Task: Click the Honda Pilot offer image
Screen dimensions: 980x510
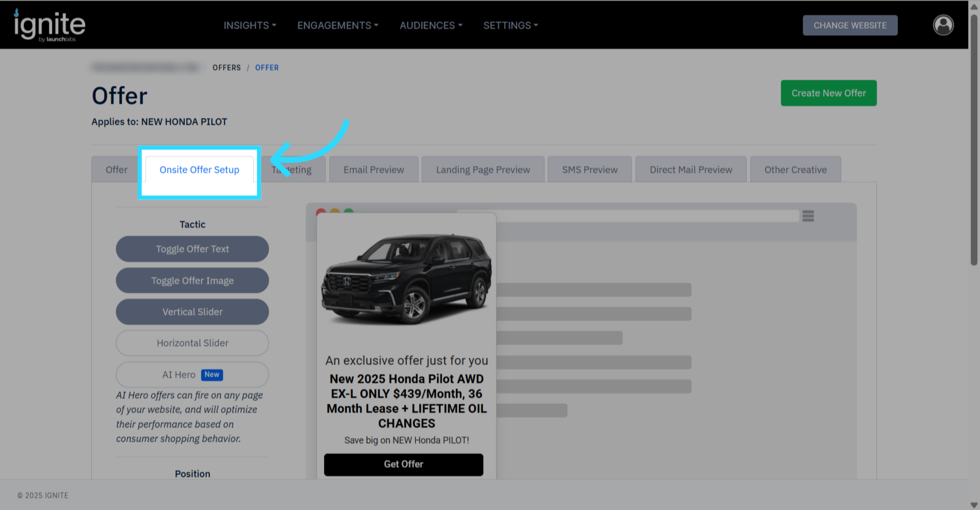Action: [407, 279]
